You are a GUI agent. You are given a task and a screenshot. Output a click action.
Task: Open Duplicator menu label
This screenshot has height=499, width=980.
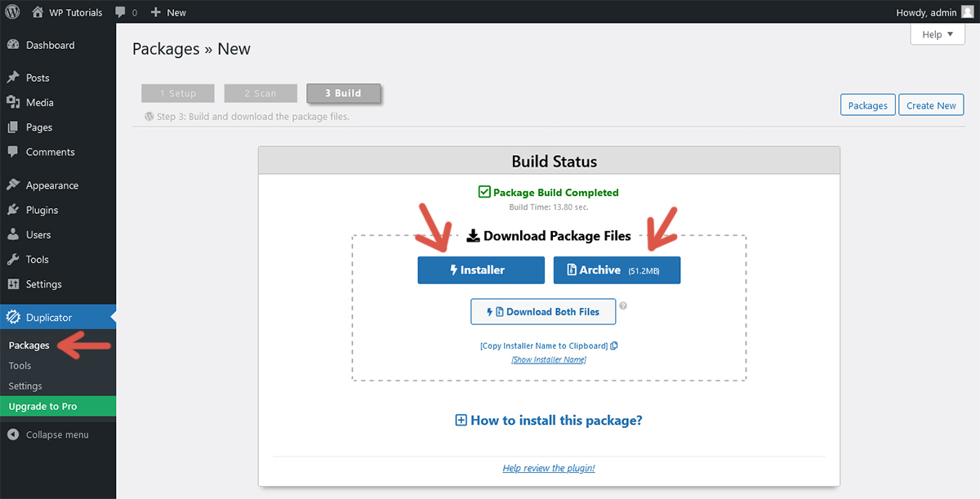[49, 317]
